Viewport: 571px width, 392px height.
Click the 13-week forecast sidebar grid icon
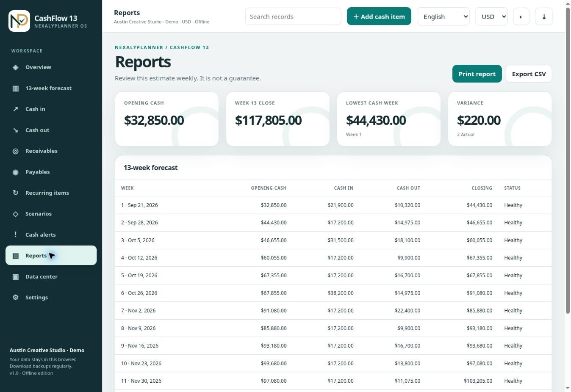point(16,88)
